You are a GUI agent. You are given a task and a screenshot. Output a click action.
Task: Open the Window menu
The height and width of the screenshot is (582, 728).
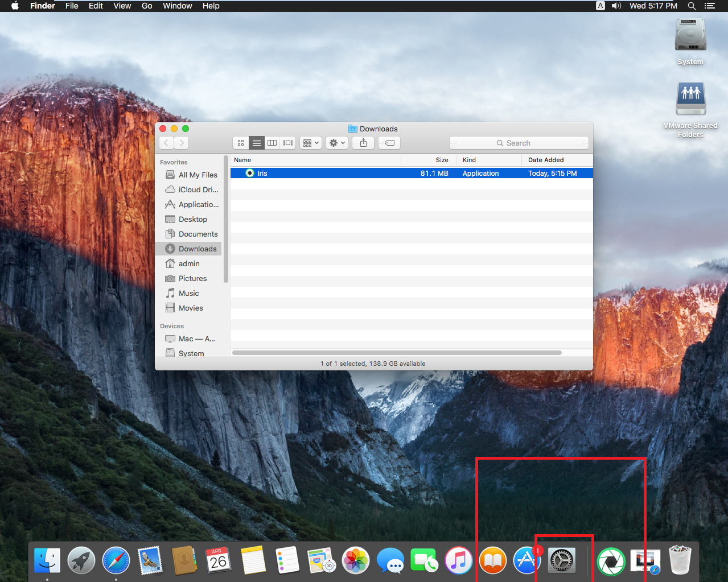point(178,6)
